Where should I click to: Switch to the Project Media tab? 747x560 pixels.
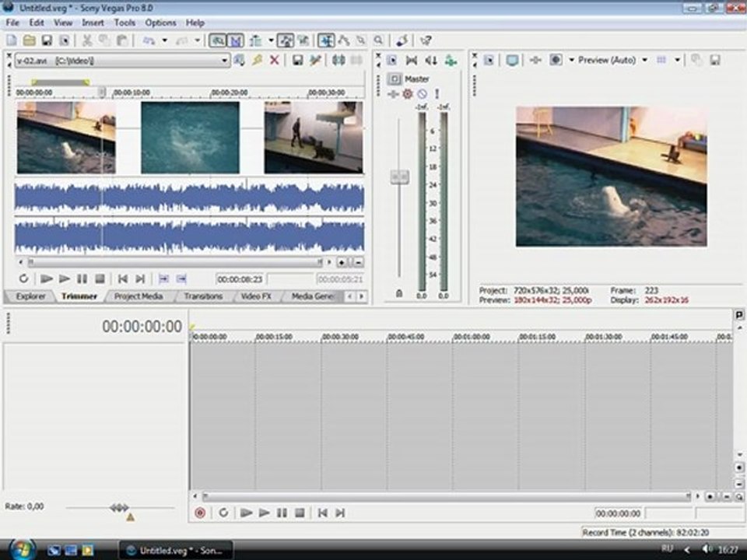[x=139, y=296]
